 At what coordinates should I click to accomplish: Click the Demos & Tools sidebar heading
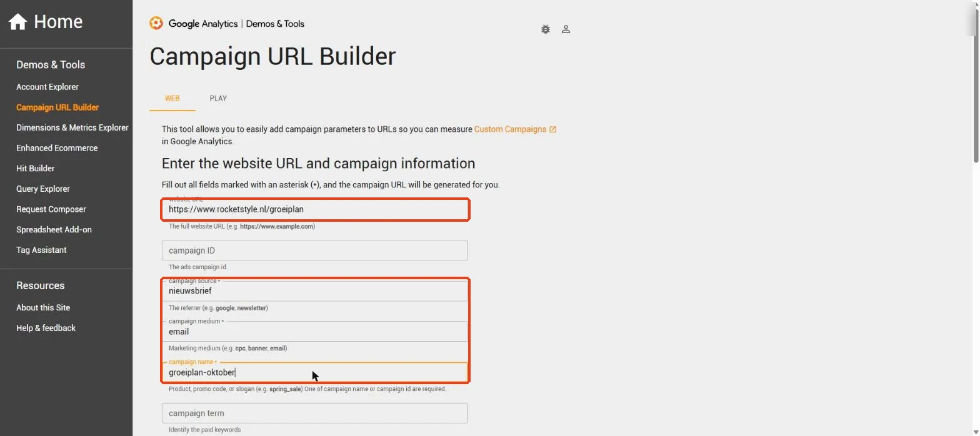[51, 65]
